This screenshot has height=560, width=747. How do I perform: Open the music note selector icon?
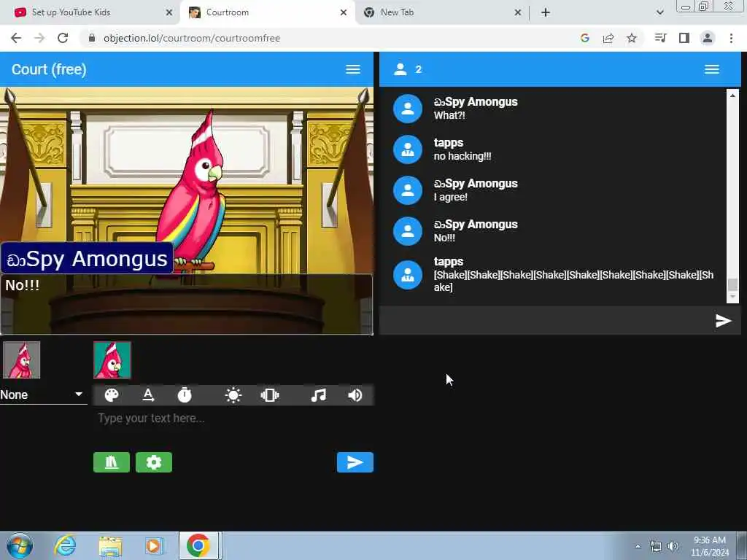(318, 395)
